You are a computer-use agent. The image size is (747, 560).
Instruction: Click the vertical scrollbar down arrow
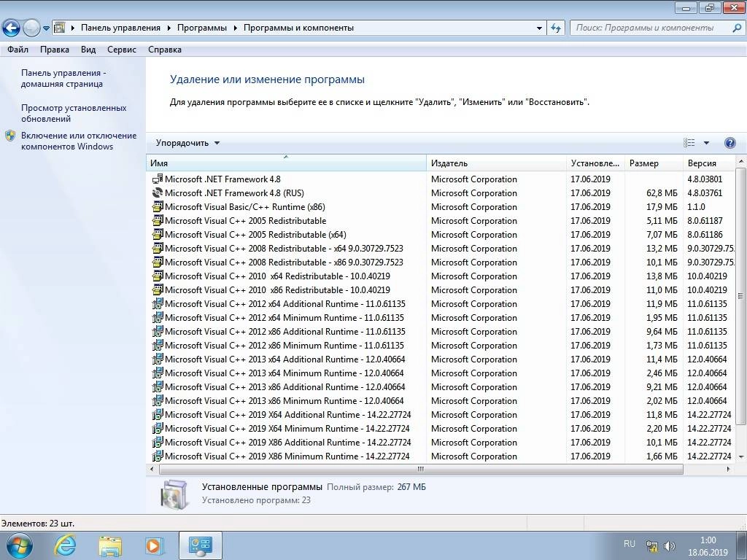click(x=741, y=456)
